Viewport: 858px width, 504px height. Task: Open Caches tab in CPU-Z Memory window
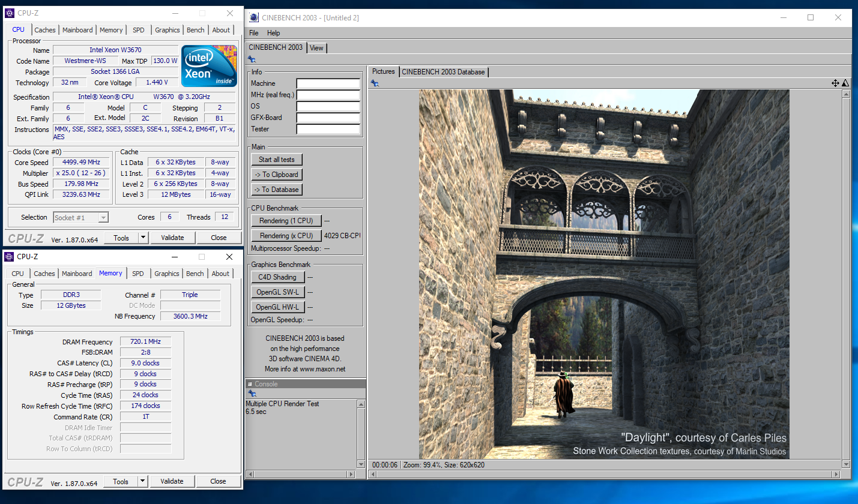pyautogui.click(x=44, y=274)
